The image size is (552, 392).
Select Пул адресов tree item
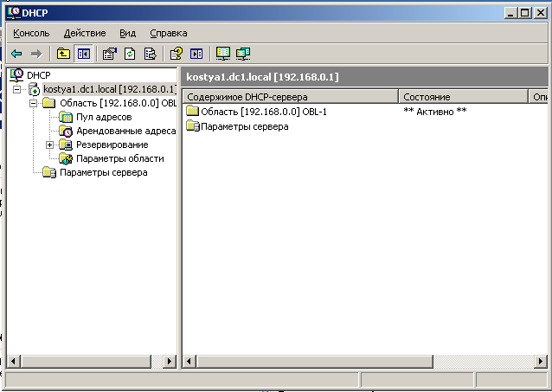[104, 117]
